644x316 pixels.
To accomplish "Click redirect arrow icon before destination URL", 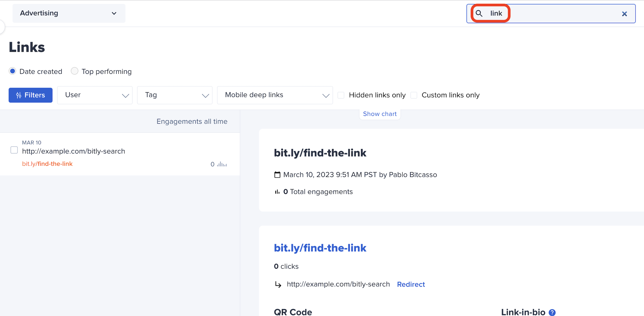I will tap(278, 284).
